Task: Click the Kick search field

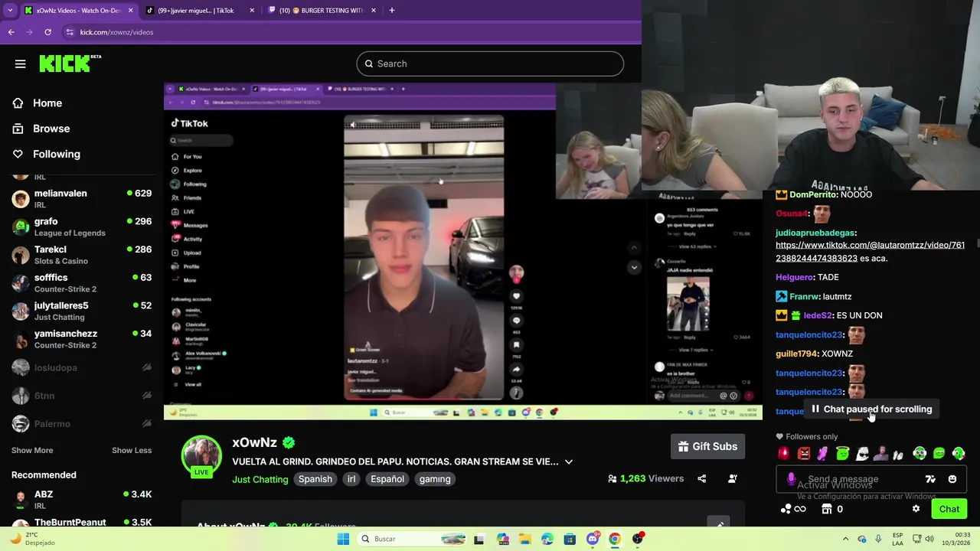Action: point(490,64)
